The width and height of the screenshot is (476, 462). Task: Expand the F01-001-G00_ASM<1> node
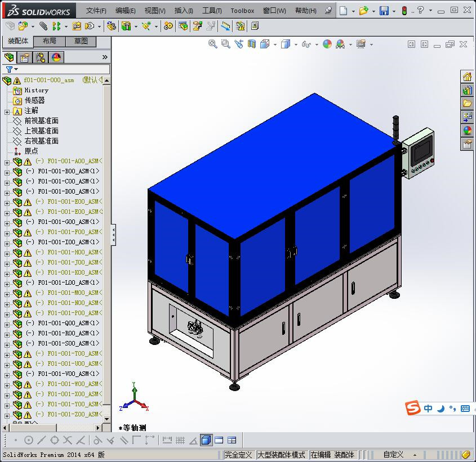(x=7, y=223)
